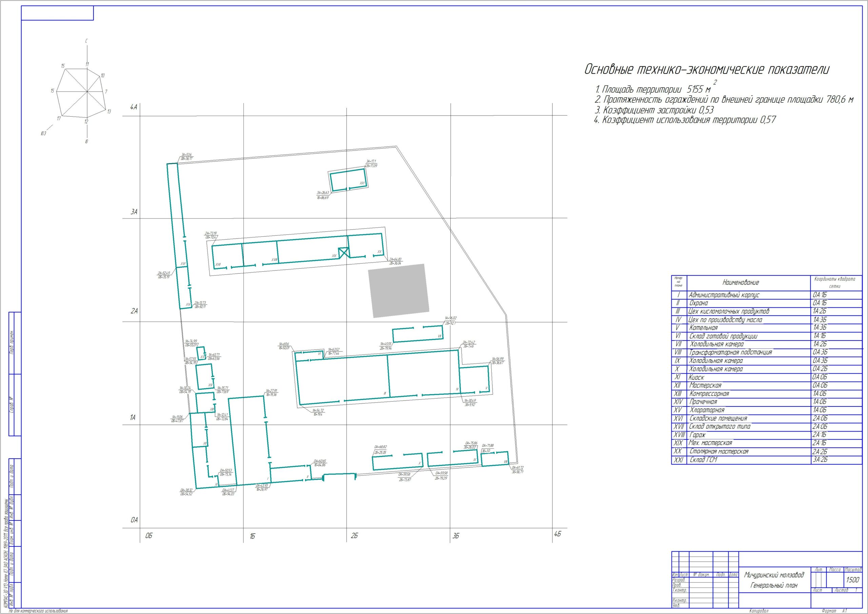Click 'Коэффициент использования территории 0,57'
Image resolution: width=868 pixels, height=614 pixels.
click(685, 120)
